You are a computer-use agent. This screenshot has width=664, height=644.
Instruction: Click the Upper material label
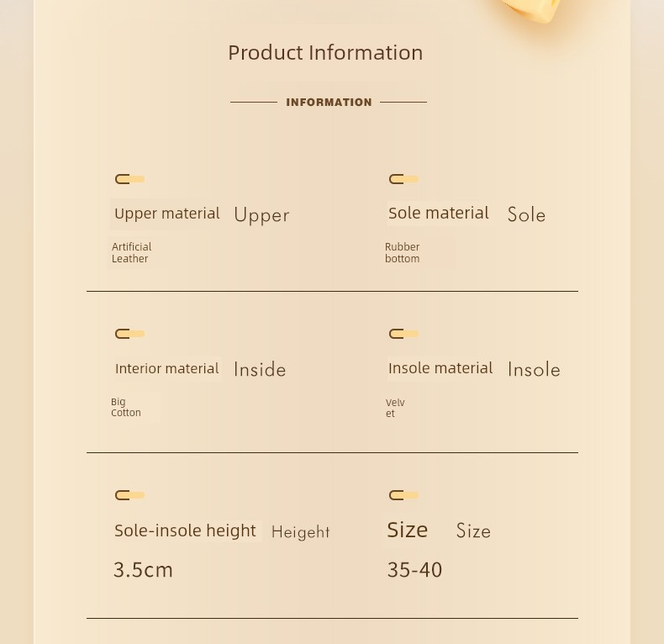tap(167, 214)
